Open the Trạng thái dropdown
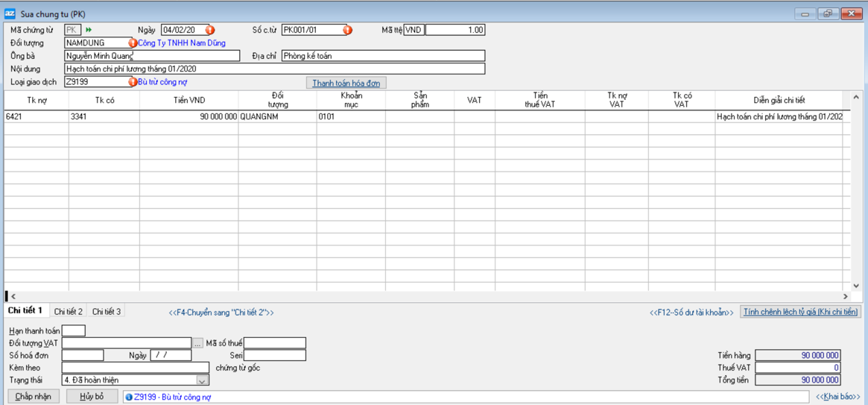The image size is (868, 405). coord(202,380)
